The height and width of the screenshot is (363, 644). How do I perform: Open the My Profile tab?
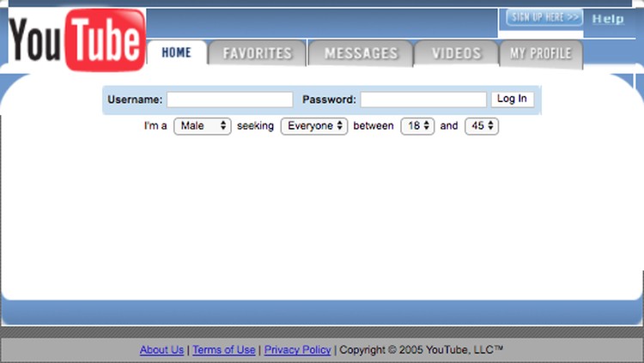click(x=541, y=53)
